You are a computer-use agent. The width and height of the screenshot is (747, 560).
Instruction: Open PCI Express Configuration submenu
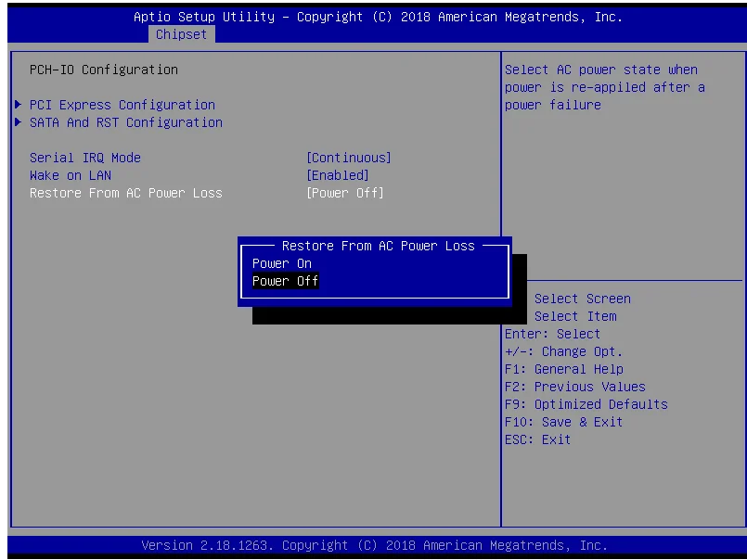(x=122, y=105)
